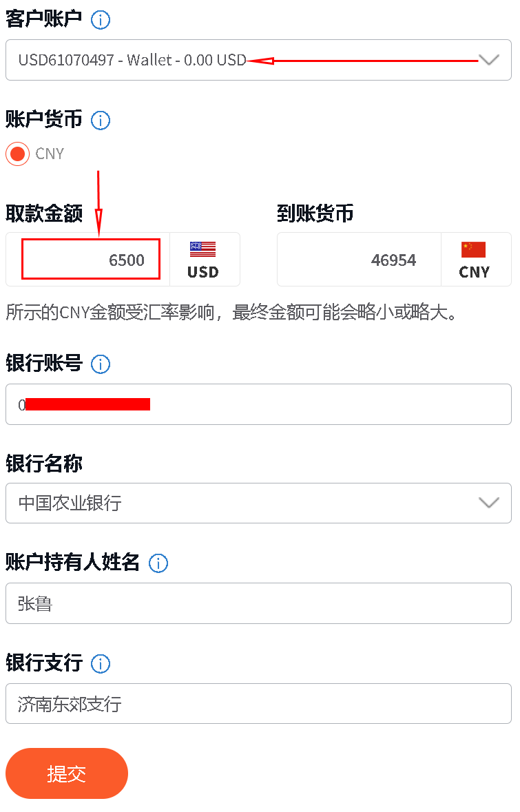The image size is (520, 812).
Task: Focus the withdrawal amount field showing 6500
Action: pos(91,259)
